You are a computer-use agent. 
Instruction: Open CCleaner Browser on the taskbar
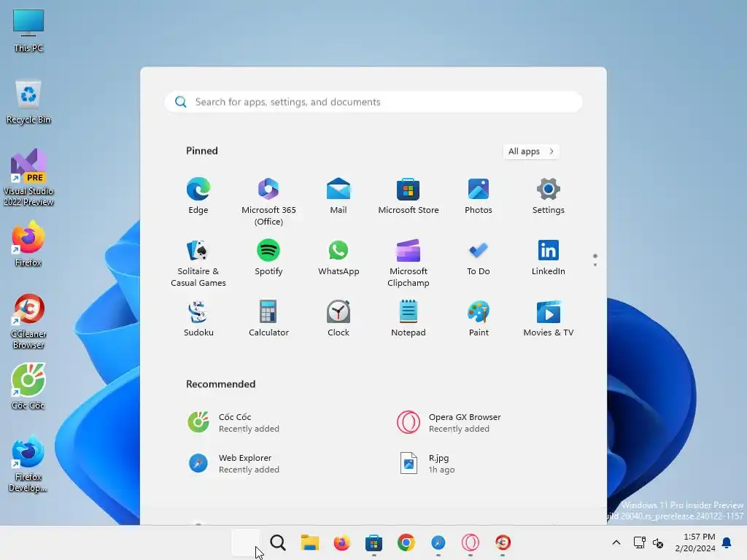[x=503, y=542]
